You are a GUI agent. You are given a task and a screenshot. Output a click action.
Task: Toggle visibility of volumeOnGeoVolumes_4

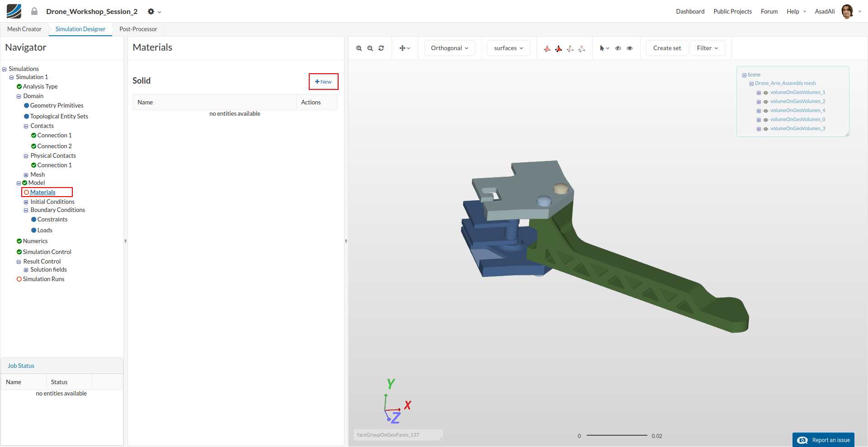coord(766,111)
